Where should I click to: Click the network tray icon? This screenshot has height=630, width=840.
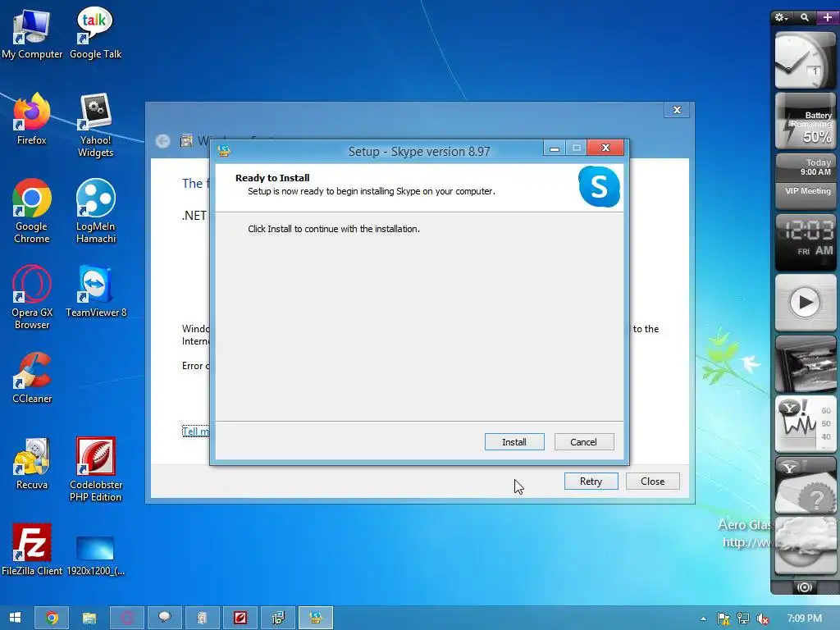pyautogui.click(x=743, y=619)
